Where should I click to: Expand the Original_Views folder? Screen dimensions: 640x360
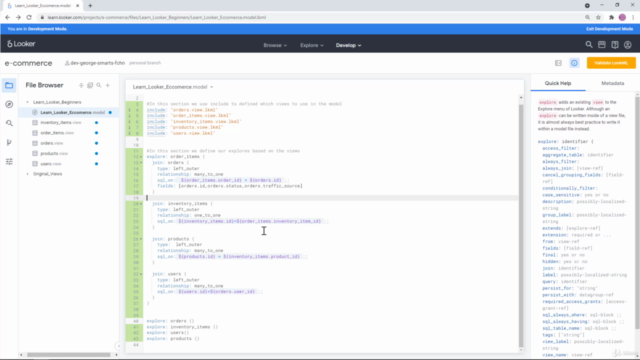[x=27, y=174]
